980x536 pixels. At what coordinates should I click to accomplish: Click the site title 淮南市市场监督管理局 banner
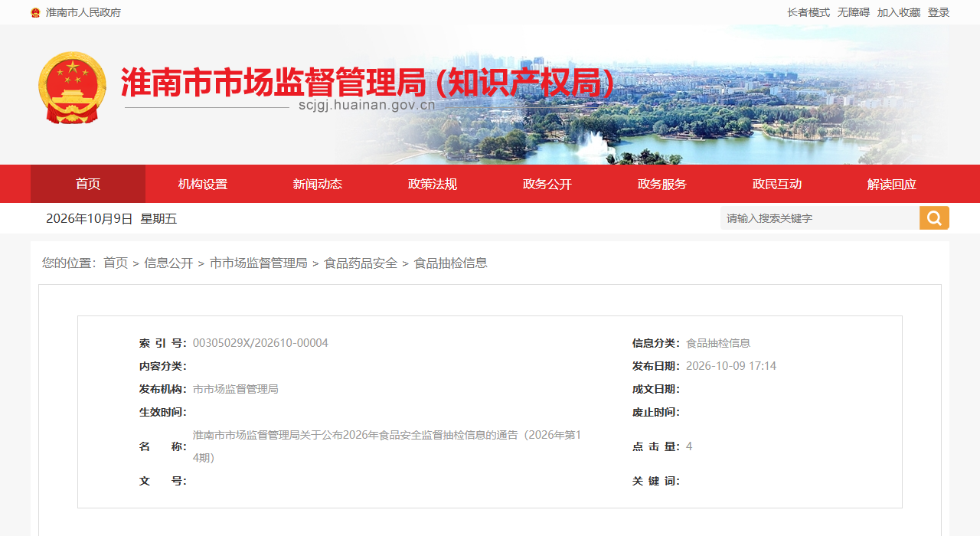368,83
